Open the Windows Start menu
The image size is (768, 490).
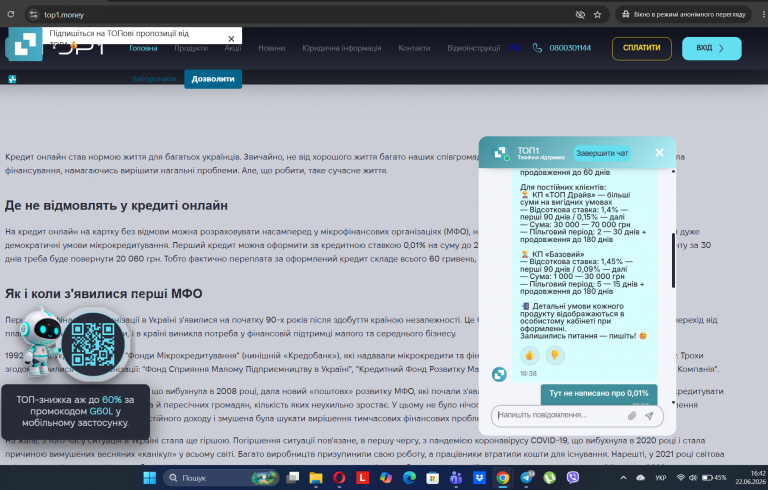click(149, 478)
